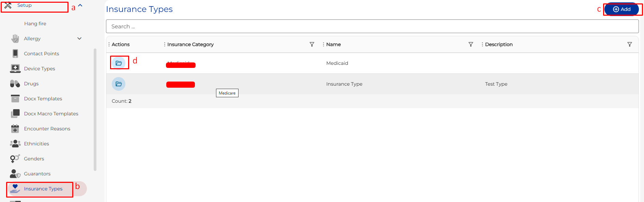Click the Count: 2 footer text

point(122,101)
